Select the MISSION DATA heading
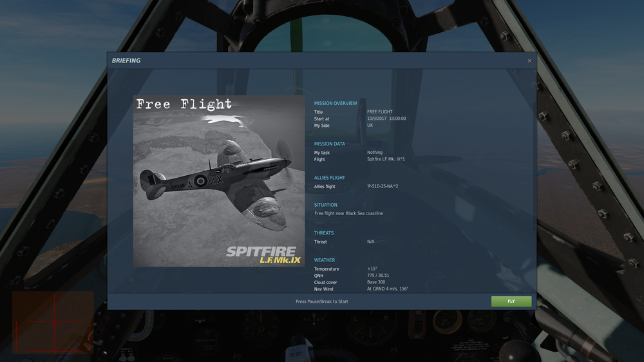 click(329, 144)
